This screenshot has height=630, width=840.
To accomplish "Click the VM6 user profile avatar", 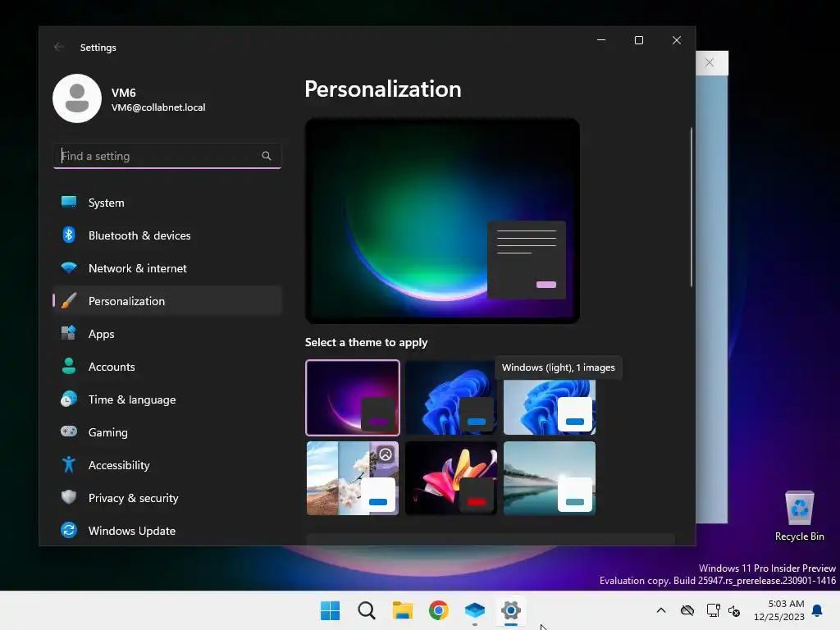I will point(77,98).
